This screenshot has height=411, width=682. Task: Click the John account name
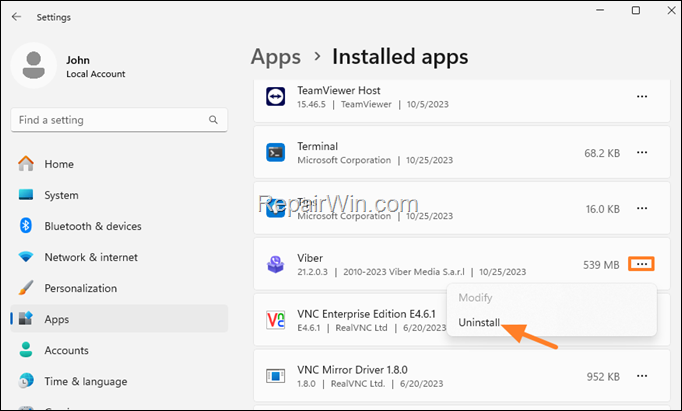(78, 60)
